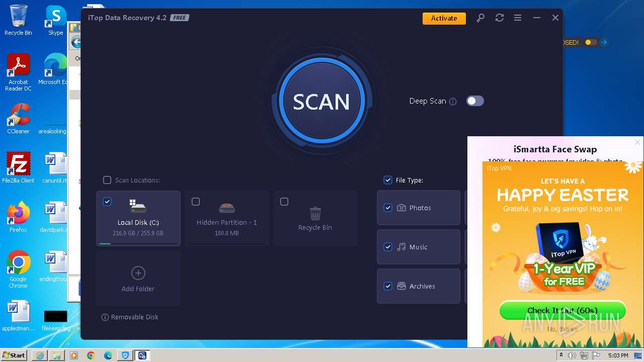The height and width of the screenshot is (362, 644).
Task: Show Deep Scan info tooltip icon
Action: tap(453, 102)
